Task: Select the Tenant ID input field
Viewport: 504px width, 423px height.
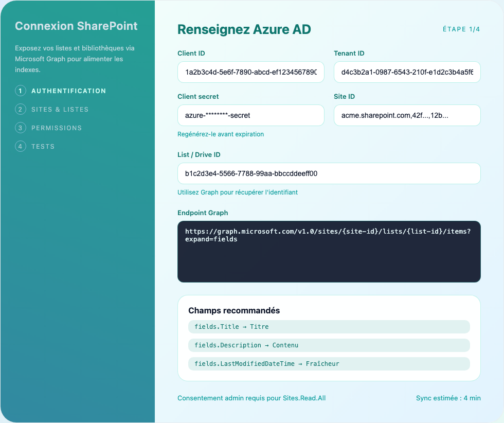Action: [407, 72]
